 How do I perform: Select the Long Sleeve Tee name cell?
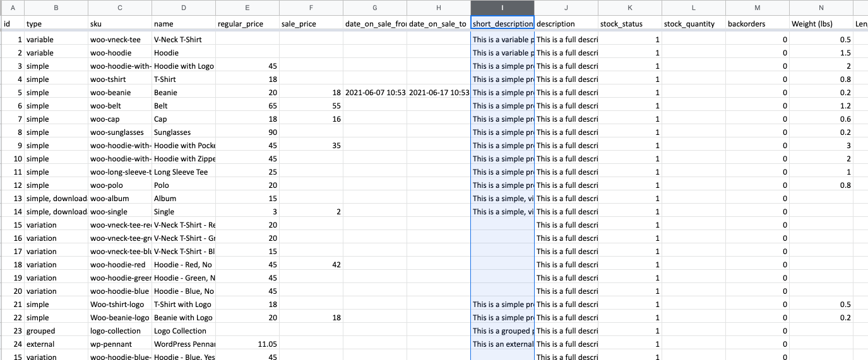[183, 172]
